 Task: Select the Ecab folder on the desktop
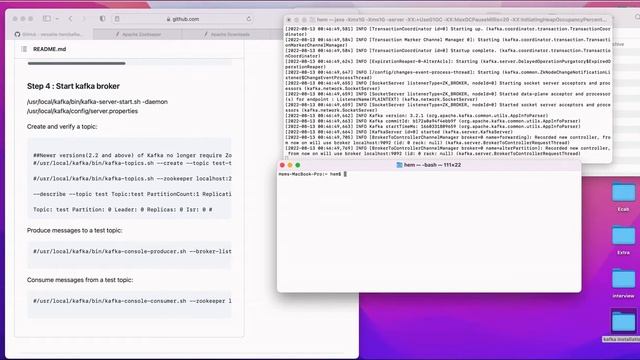click(x=623, y=196)
